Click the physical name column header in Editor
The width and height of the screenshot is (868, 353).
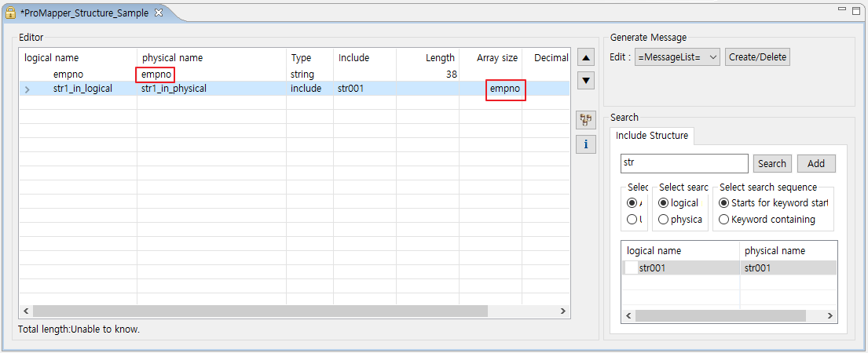172,57
